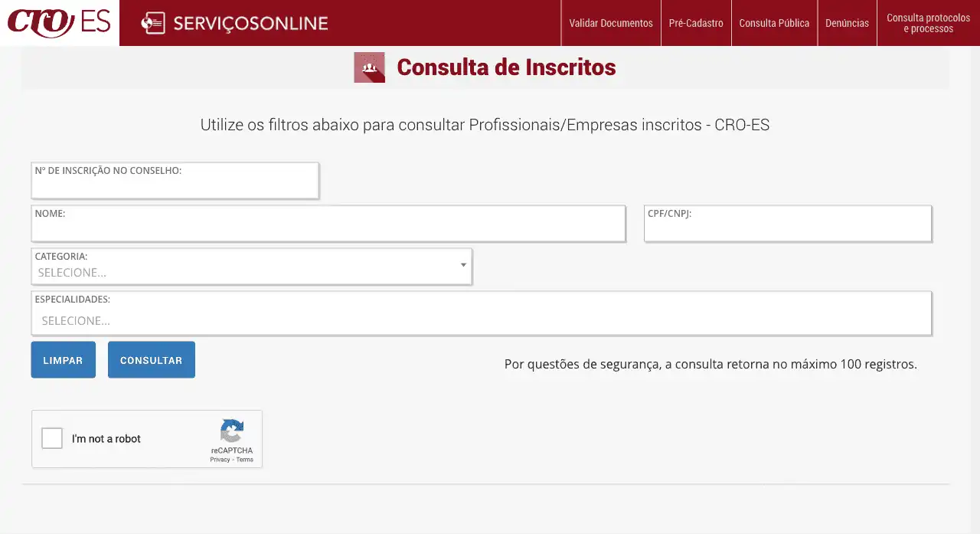Image resolution: width=980 pixels, height=534 pixels.
Task: Click the CPF/CNPJ input field
Action: tap(788, 229)
